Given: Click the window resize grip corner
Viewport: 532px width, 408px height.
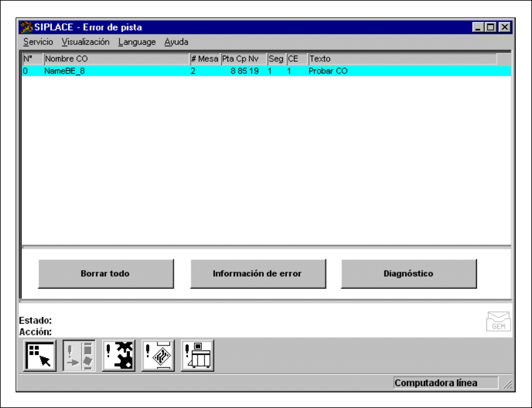Looking at the screenshot, I should [x=508, y=384].
